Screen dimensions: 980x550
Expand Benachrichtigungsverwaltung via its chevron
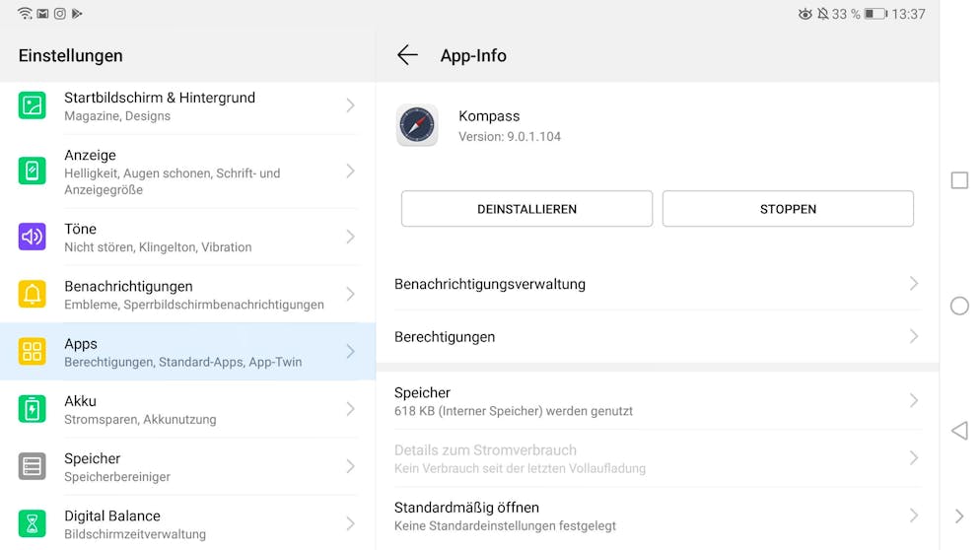[x=914, y=284]
